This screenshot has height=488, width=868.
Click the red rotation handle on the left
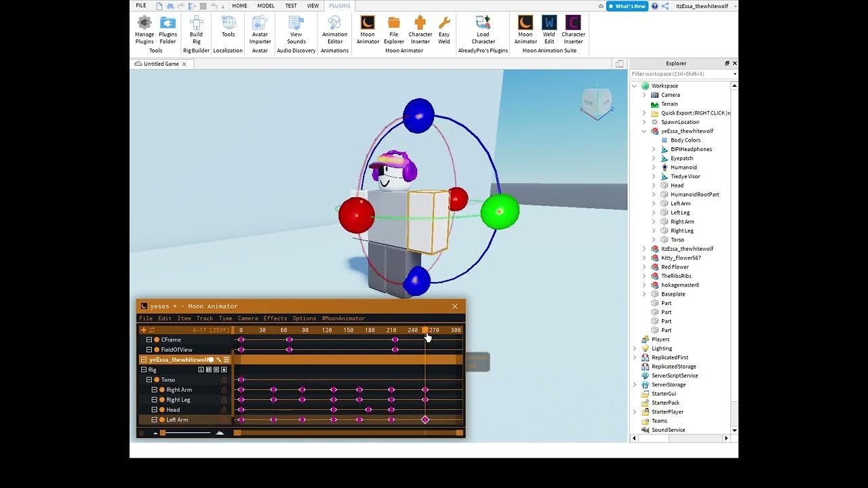click(357, 215)
